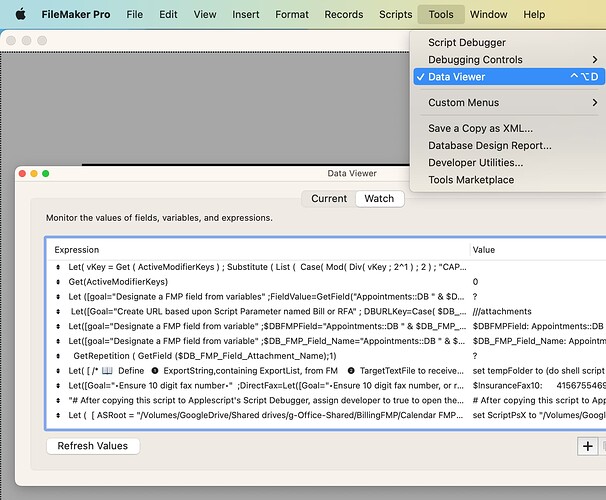Open the FileMaker Pro menu

tap(76, 15)
